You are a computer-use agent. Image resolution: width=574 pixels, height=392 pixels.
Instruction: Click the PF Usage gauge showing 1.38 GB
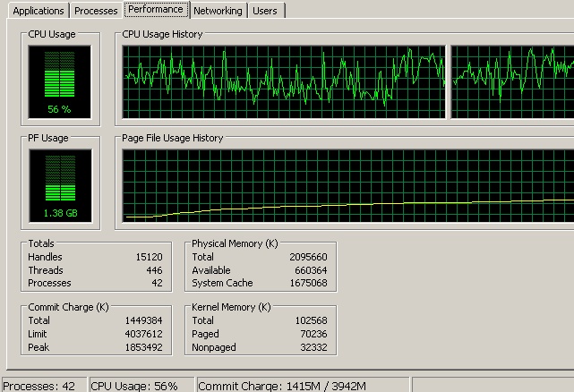pos(59,185)
